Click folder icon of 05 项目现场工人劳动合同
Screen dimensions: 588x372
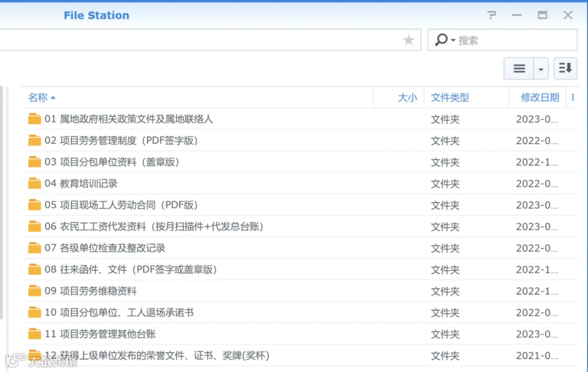[x=35, y=204]
